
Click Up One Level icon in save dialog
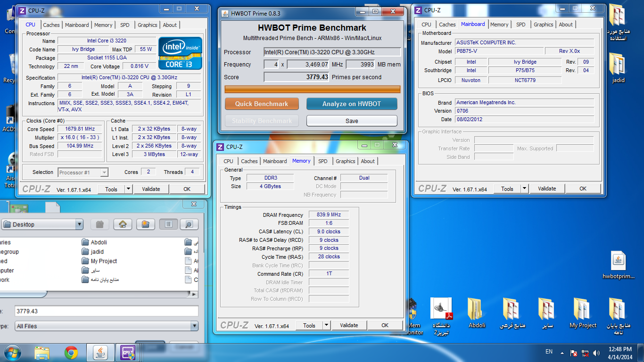click(100, 224)
